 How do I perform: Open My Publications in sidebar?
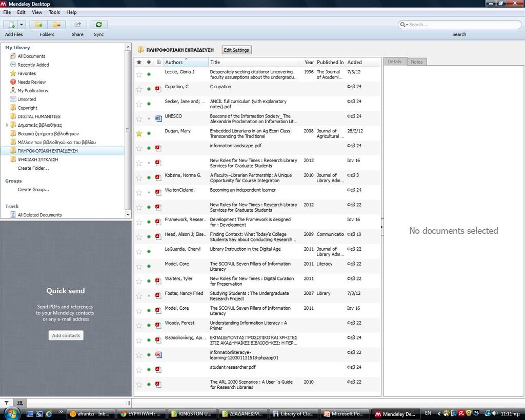click(x=32, y=90)
